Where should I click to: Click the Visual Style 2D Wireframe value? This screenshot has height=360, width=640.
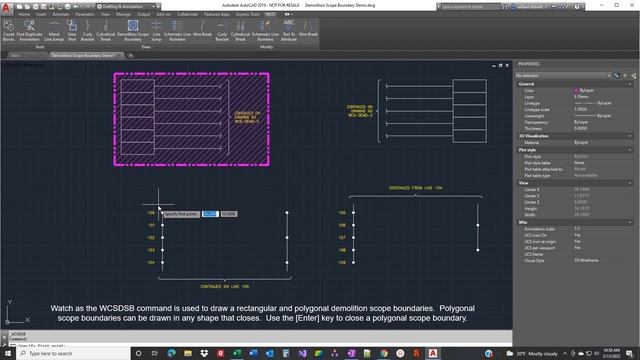click(x=586, y=260)
